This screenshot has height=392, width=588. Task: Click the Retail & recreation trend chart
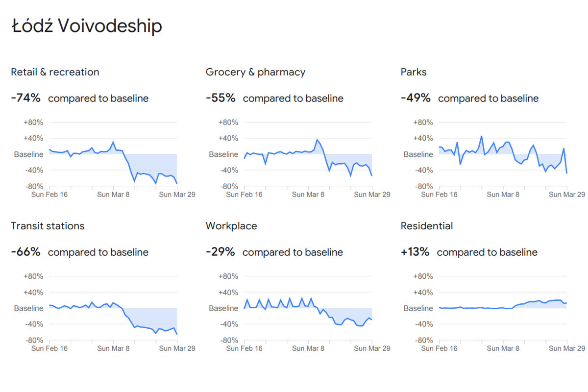pyautogui.click(x=113, y=154)
